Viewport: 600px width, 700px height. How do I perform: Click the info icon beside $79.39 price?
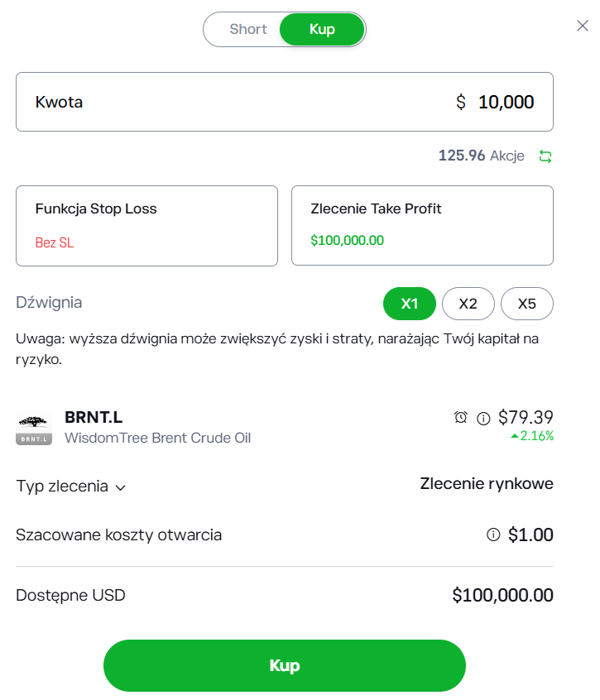pos(484,418)
